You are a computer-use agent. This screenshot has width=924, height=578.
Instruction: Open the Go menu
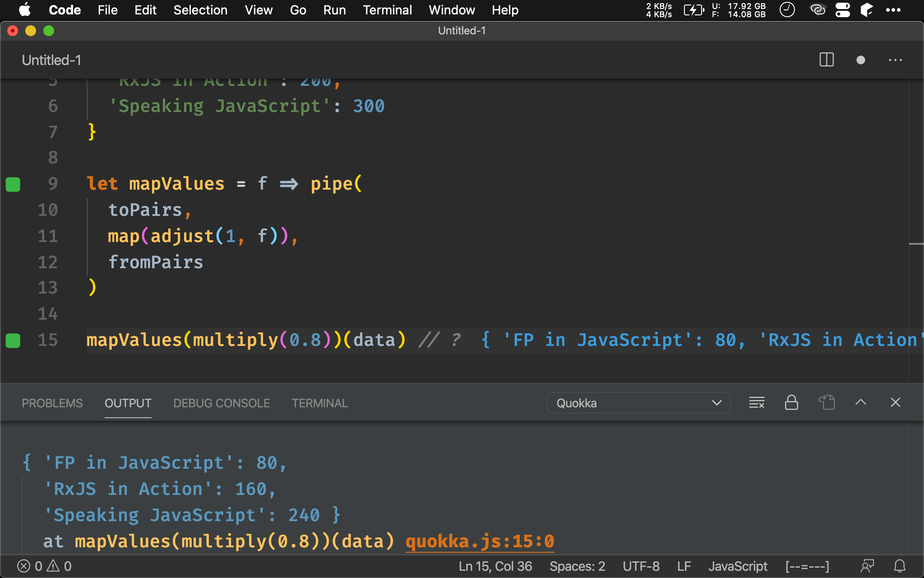click(298, 10)
